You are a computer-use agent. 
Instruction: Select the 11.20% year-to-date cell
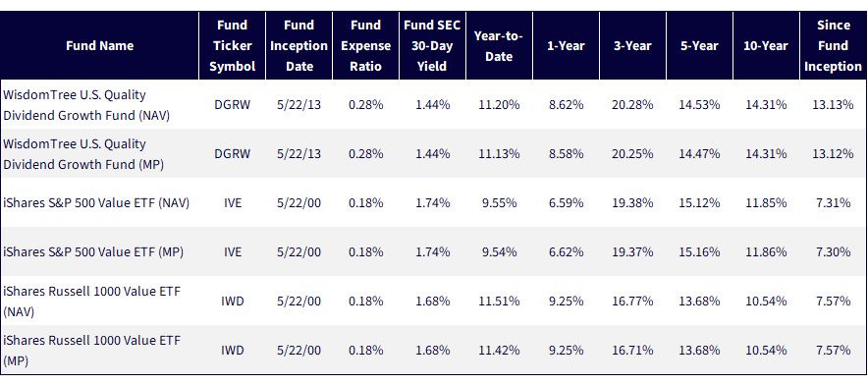(x=499, y=105)
